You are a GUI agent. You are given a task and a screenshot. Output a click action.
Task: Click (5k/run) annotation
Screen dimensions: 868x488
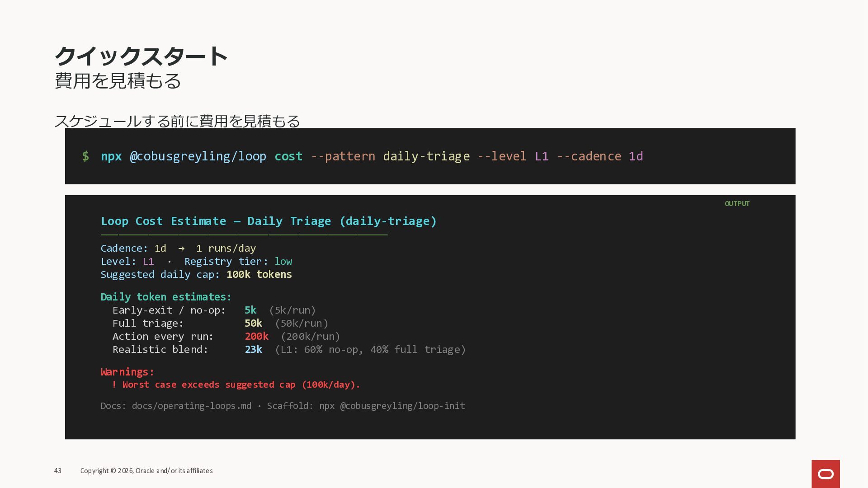point(292,310)
